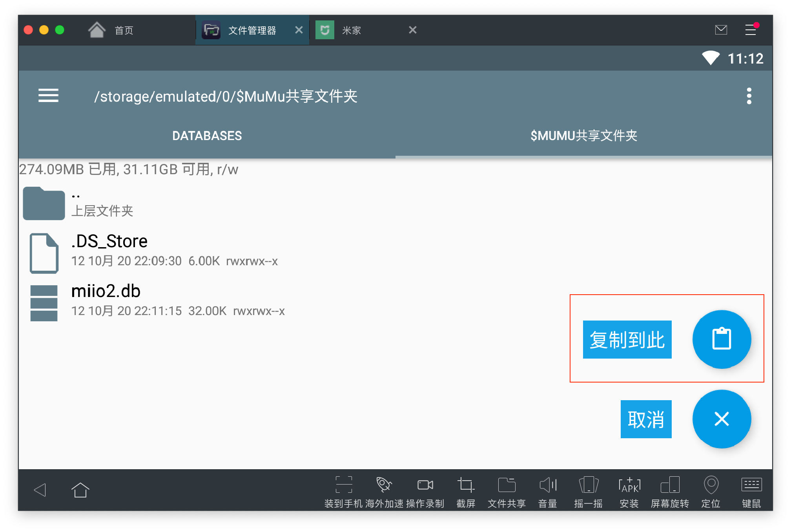Open the location pin tool
The width and height of the screenshot is (791, 532).
pos(711,486)
